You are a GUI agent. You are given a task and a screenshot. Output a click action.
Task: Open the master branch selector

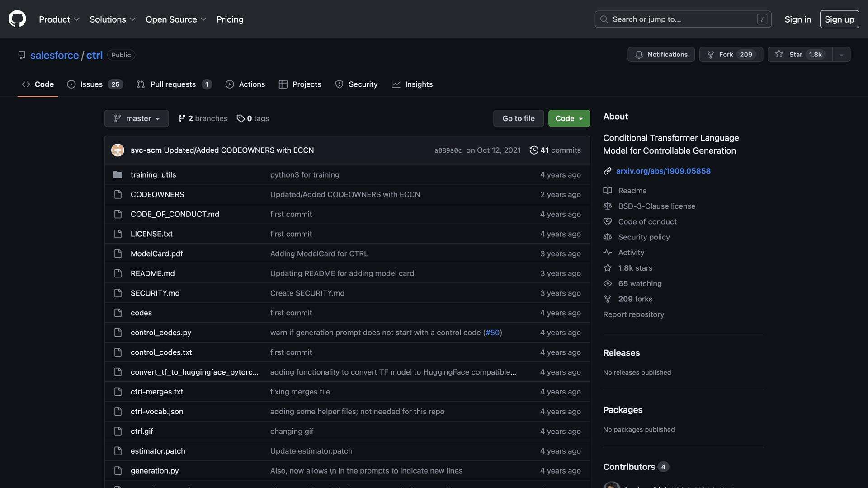(136, 118)
